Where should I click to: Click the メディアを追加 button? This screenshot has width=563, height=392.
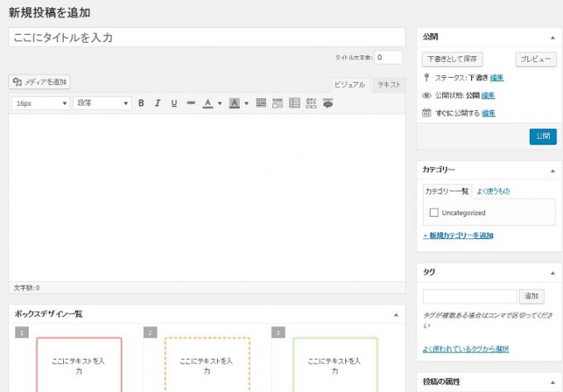[40, 82]
